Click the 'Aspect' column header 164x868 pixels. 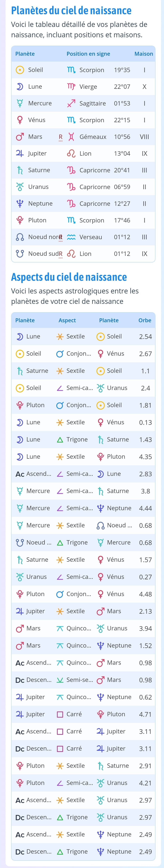(x=67, y=320)
